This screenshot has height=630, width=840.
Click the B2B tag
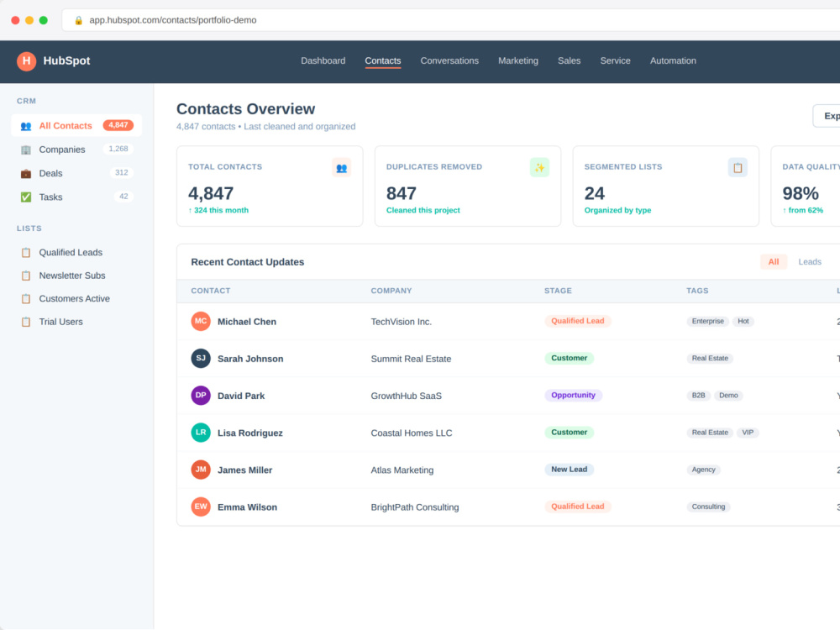click(698, 396)
